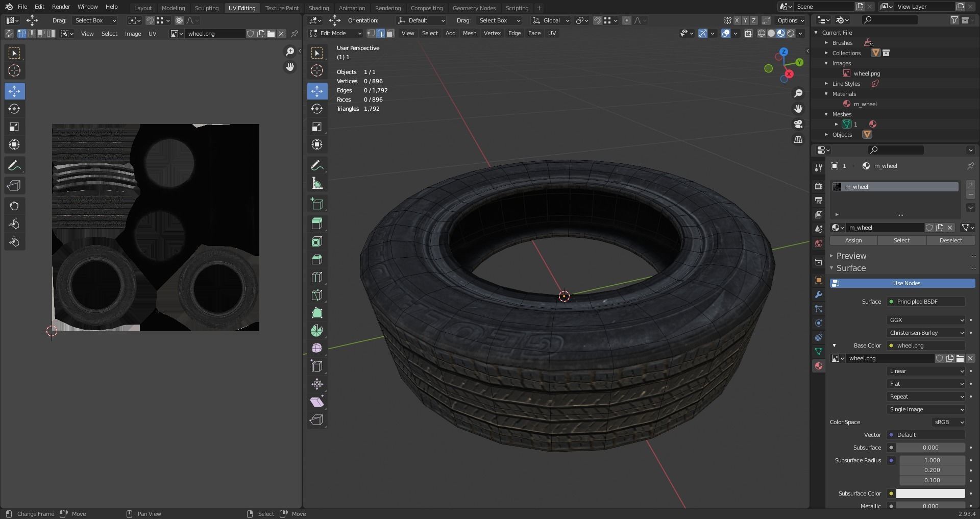
Task: Click the Use Nodes button
Action: [x=902, y=283]
